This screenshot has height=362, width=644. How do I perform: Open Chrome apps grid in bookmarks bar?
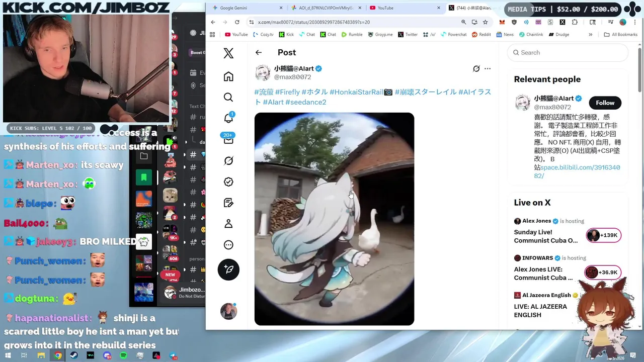click(x=212, y=35)
